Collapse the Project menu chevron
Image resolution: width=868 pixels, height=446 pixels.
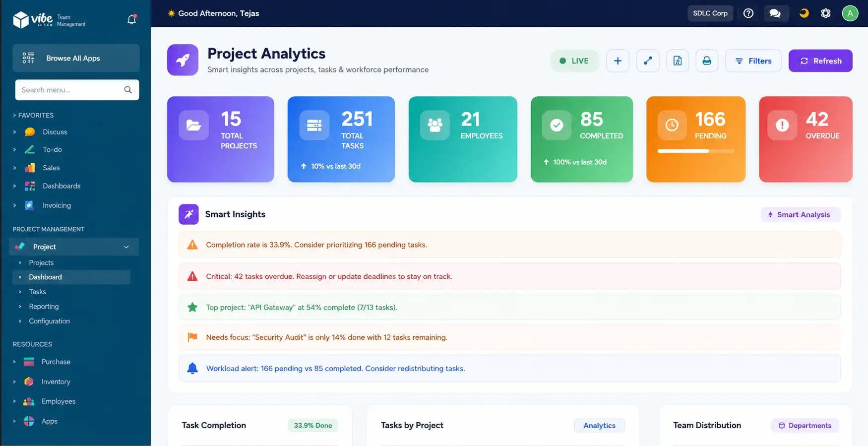click(x=126, y=247)
